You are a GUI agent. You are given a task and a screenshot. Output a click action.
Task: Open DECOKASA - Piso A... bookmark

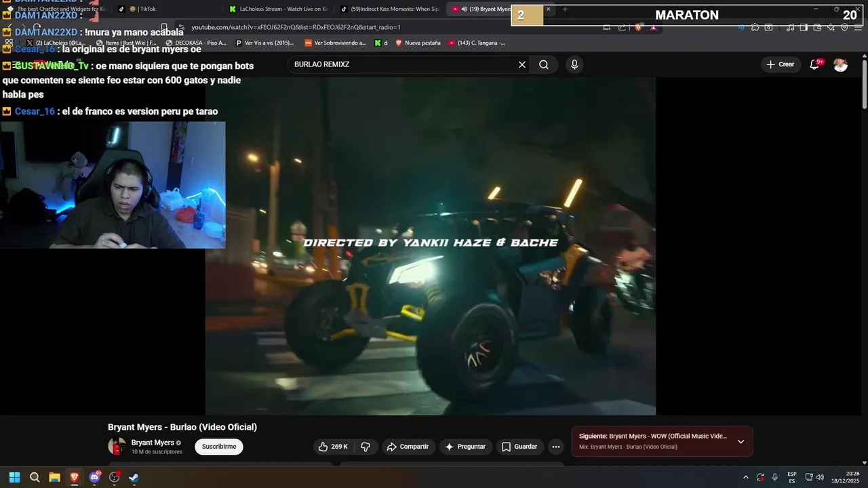196,43
